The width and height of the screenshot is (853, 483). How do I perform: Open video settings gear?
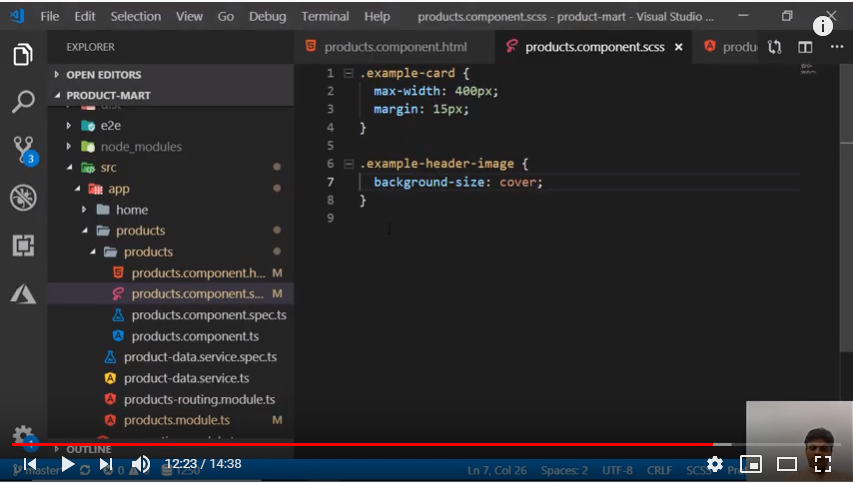[715, 464]
